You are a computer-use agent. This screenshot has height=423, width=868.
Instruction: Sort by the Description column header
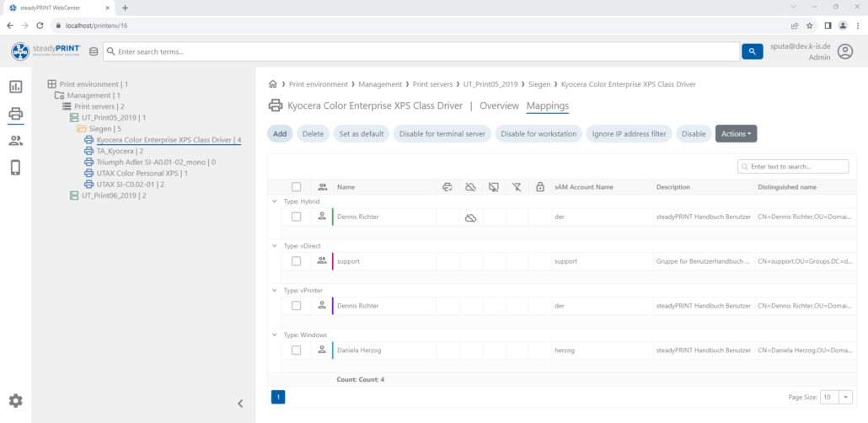click(673, 187)
